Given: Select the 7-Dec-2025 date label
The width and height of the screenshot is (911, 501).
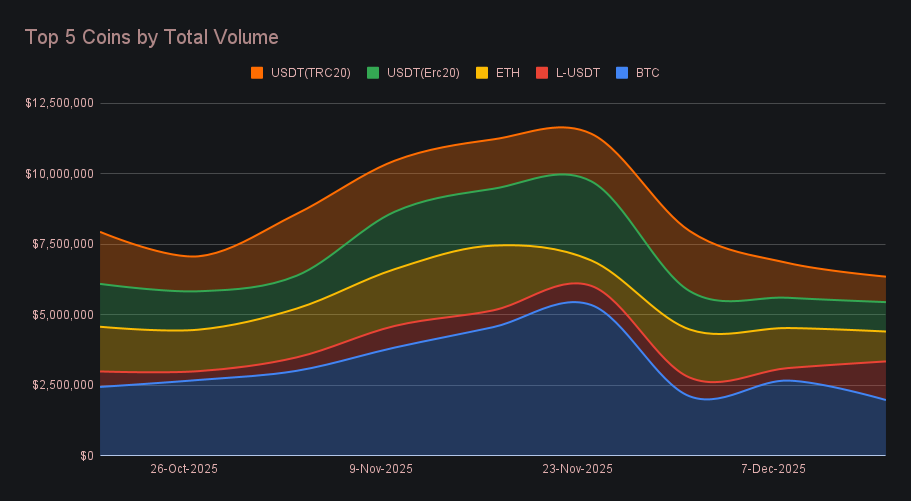Looking at the screenshot, I should pos(773,468).
